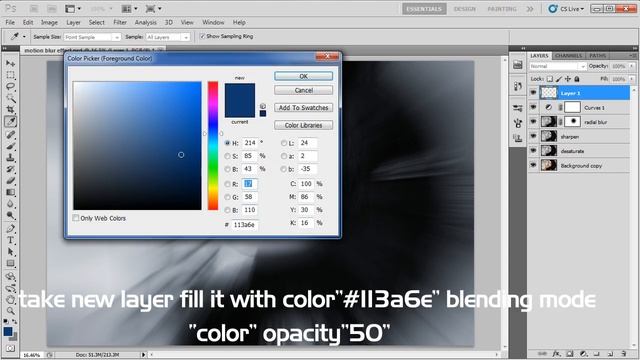Image resolution: width=640 pixels, height=360 pixels.
Task: Hide Layer 1 visibility eye
Action: (x=533, y=93)
